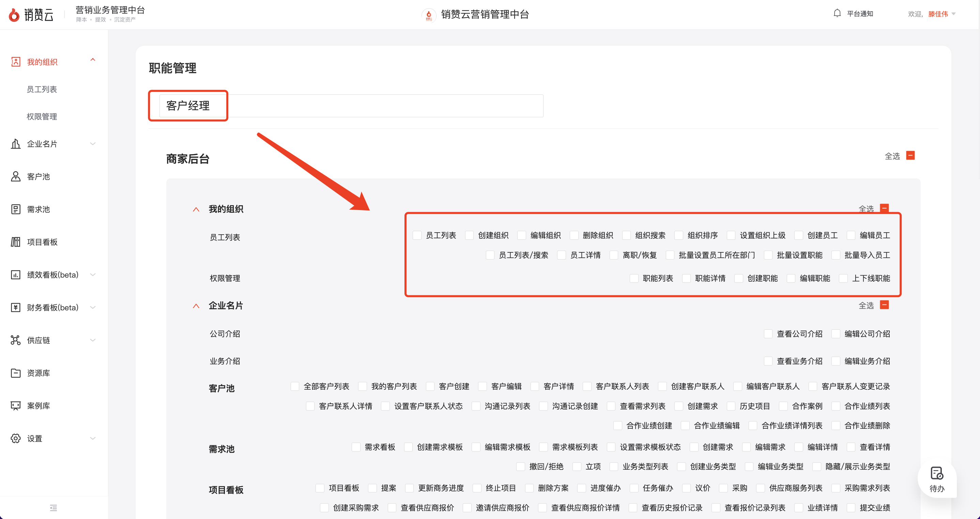
Task: Collapse the 我的组织 permission group arrow
Action: click(196, 209)
